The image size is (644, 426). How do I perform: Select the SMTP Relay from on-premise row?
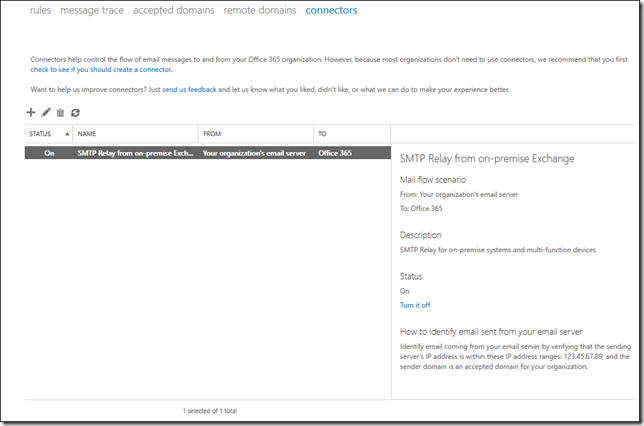tap(208, 153)
